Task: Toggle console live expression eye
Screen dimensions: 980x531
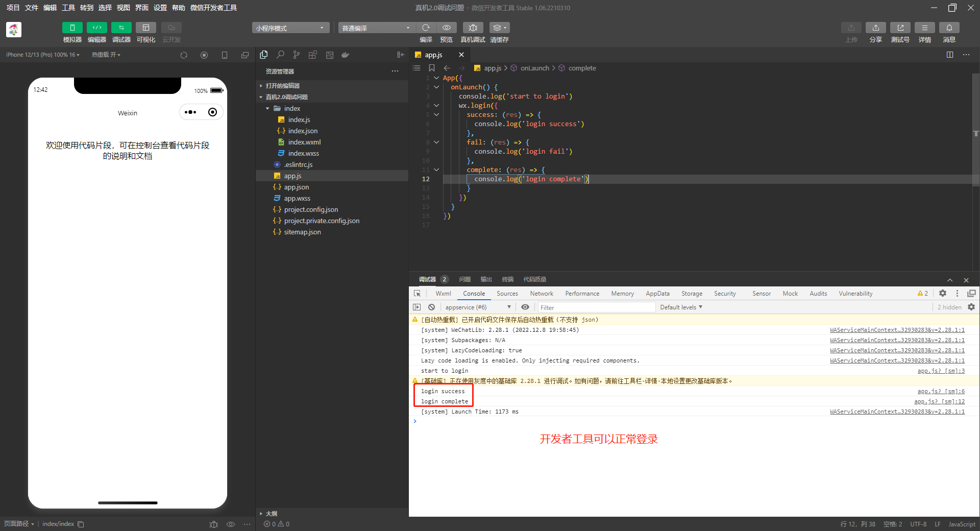Action: pyautogui.click(x=525, y=307)
